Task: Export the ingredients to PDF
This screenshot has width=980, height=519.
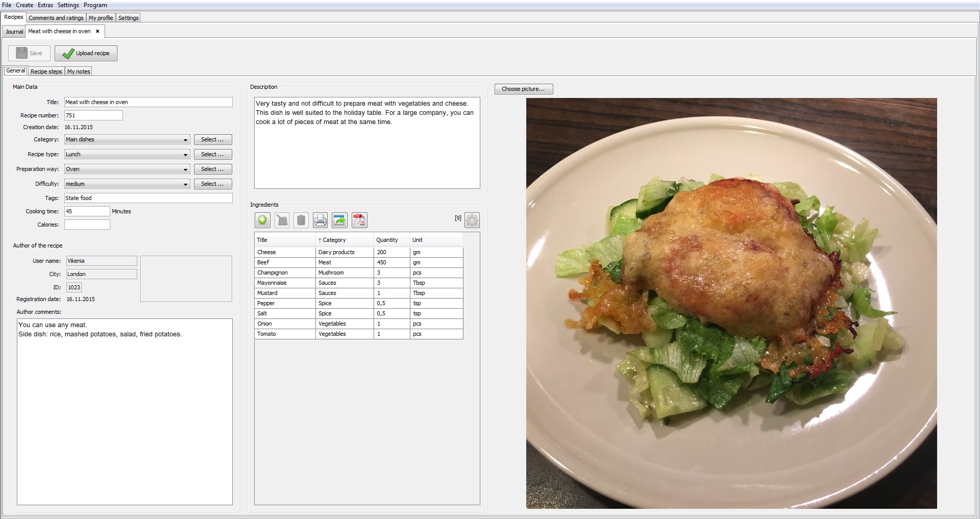Action: pyautogui.click(x=359, y=220)
